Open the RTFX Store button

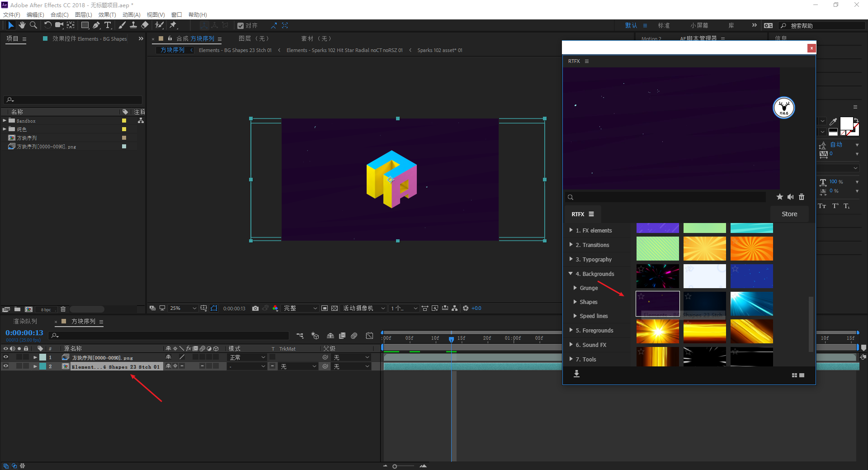pyautogui.click(x=789, y=214)
